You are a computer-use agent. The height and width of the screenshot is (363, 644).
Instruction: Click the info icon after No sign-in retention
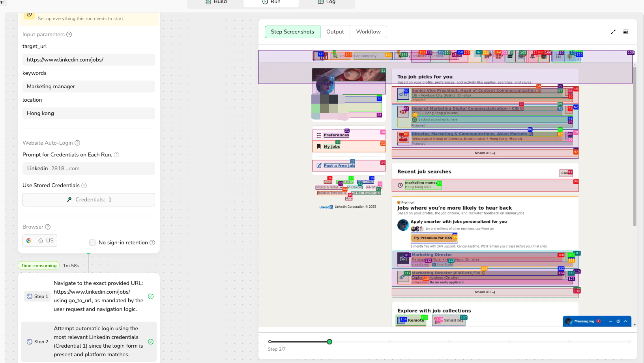click(152, 243)
